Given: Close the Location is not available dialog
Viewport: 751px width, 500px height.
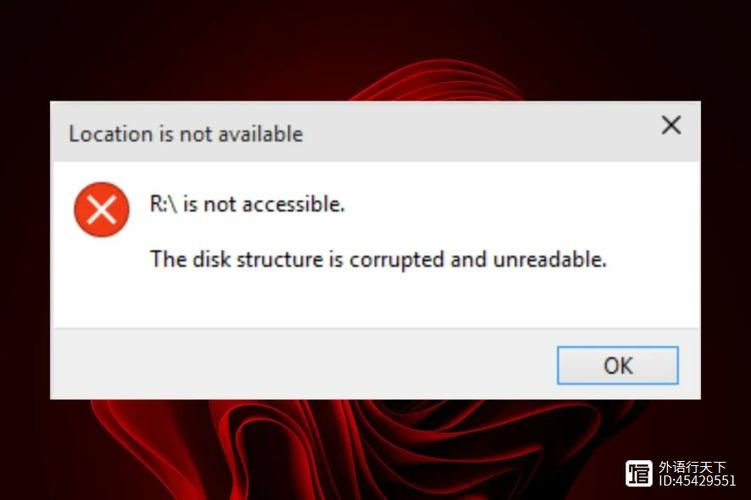Looking at the screenshot, I should (671, 125).
